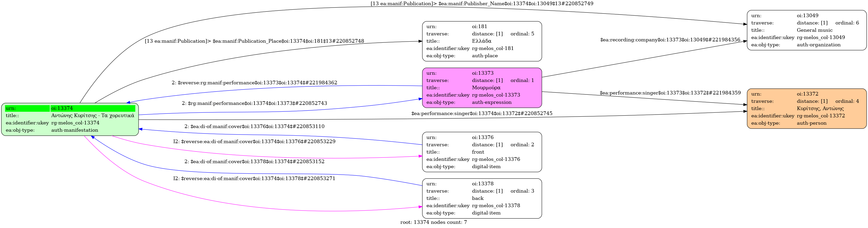This screenshot has height=228, width=868.
Task: Select the pink Μουρμούρα expression node
Action: [x=481, y=87]
